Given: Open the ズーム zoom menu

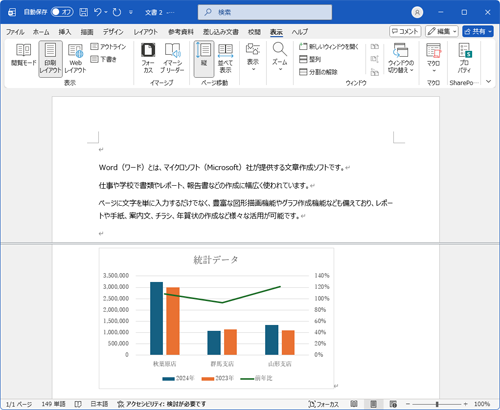Looking at the screenshot, I should tap(280, 57).
